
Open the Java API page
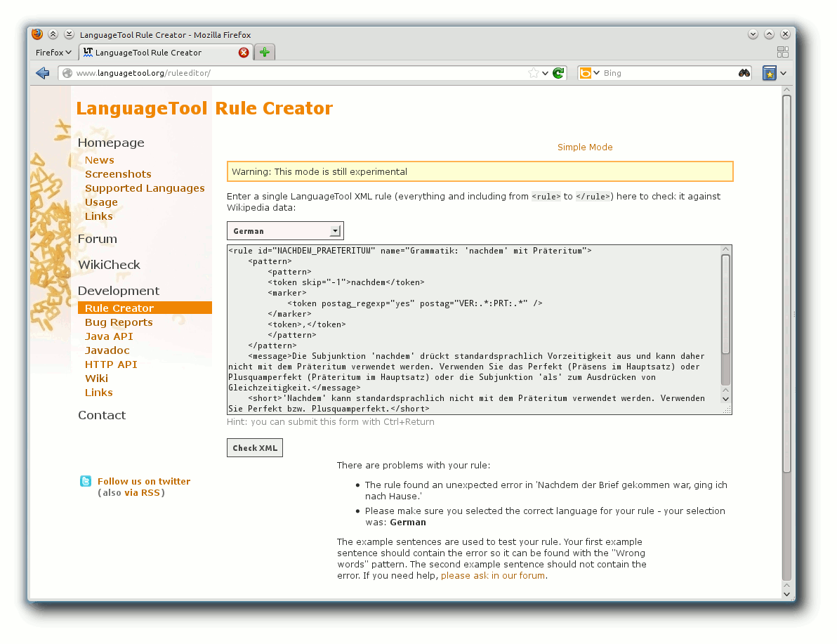click(109, 336)
